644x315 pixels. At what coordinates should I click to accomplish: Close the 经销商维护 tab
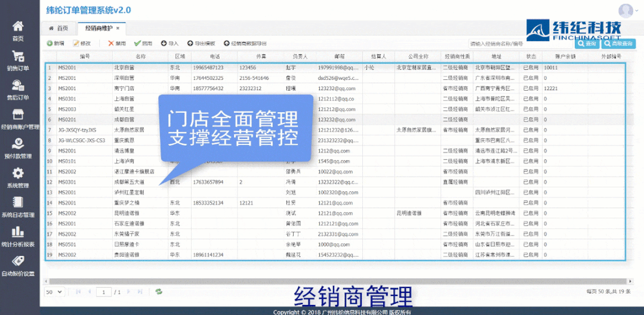coord(118,28)
